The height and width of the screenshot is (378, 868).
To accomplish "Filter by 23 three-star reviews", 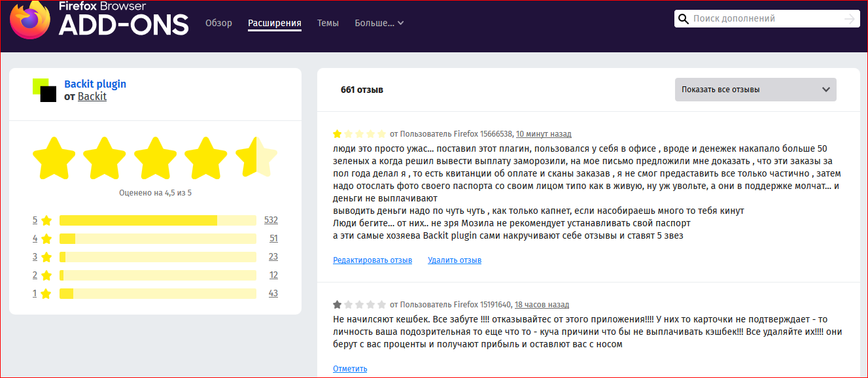I will [x=273, y=256].
